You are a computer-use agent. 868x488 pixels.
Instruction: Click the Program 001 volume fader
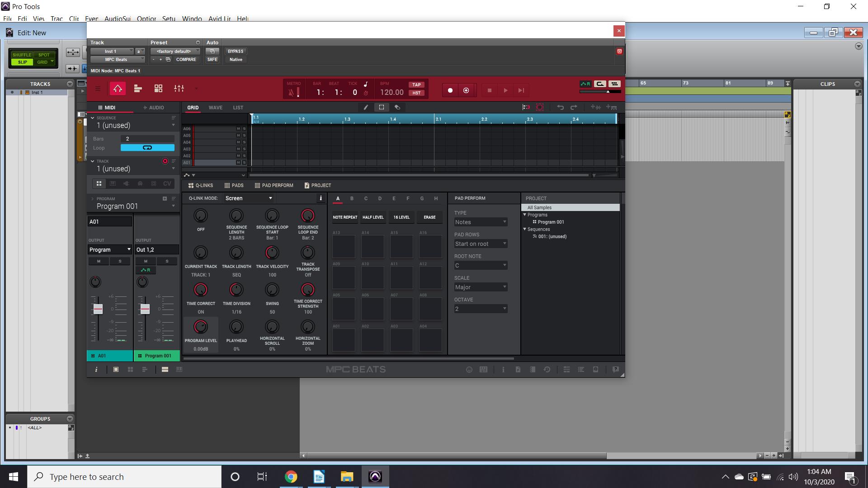(x=145, y=309)
